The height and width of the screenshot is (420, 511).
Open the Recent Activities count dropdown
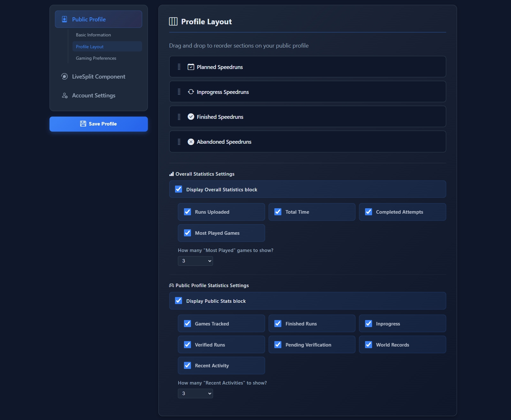point(195,393)
